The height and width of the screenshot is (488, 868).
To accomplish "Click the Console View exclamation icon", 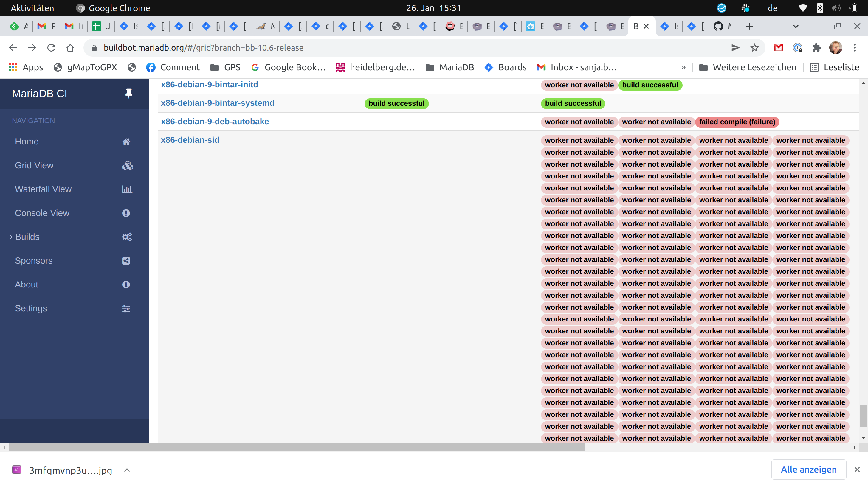I will click(126, 213).
